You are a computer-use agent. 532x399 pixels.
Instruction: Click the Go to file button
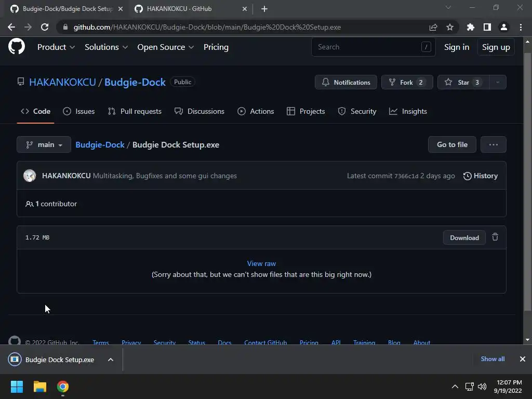[452, 144]
